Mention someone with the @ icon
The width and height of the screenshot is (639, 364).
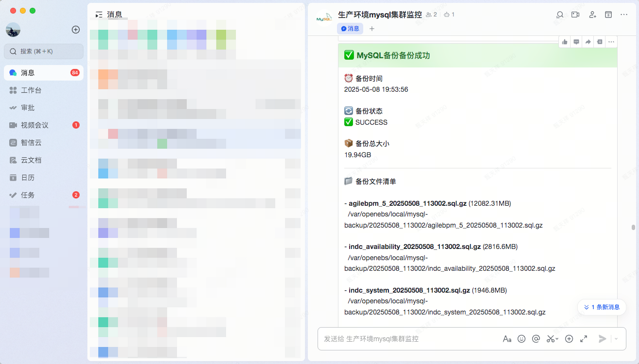click(x=536, y=338)
